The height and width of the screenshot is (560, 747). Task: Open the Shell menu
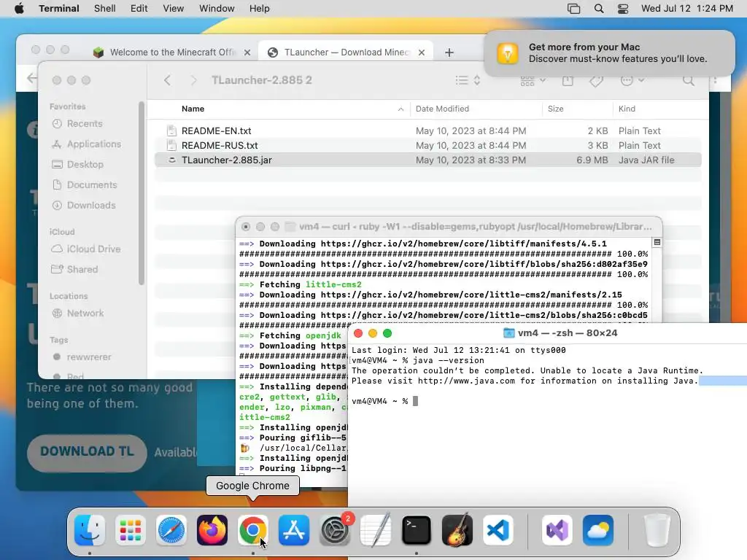[105, 9]
